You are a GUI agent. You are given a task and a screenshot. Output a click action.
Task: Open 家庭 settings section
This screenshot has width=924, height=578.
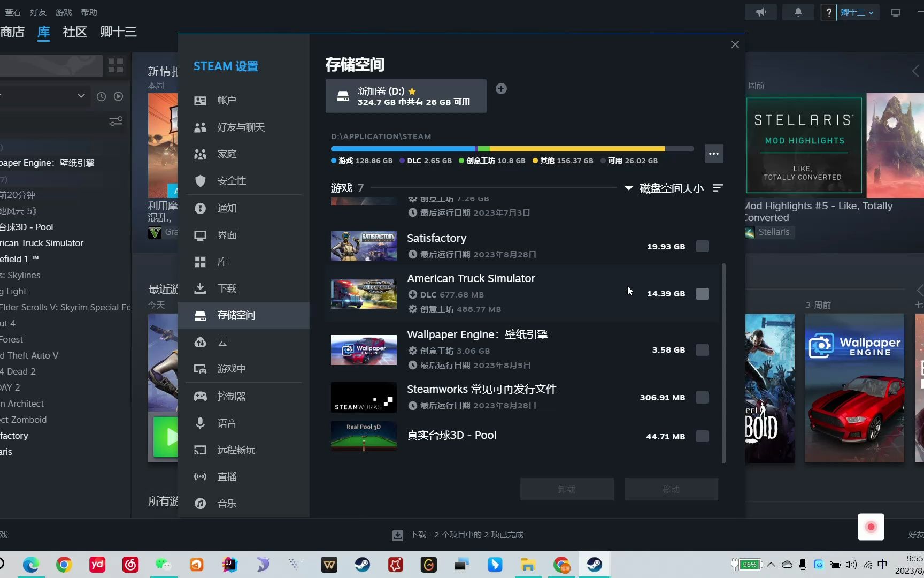(x=243, y=154)
